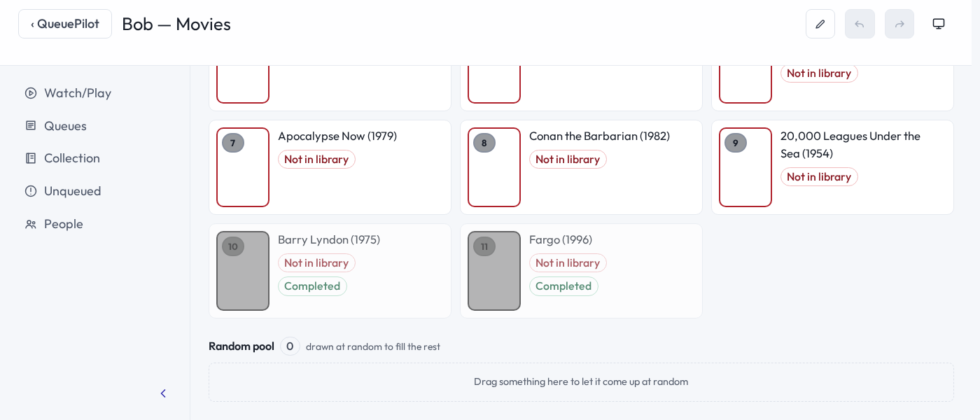
Task: Click the Fargo (1996) title
Action: coord(561,239)
